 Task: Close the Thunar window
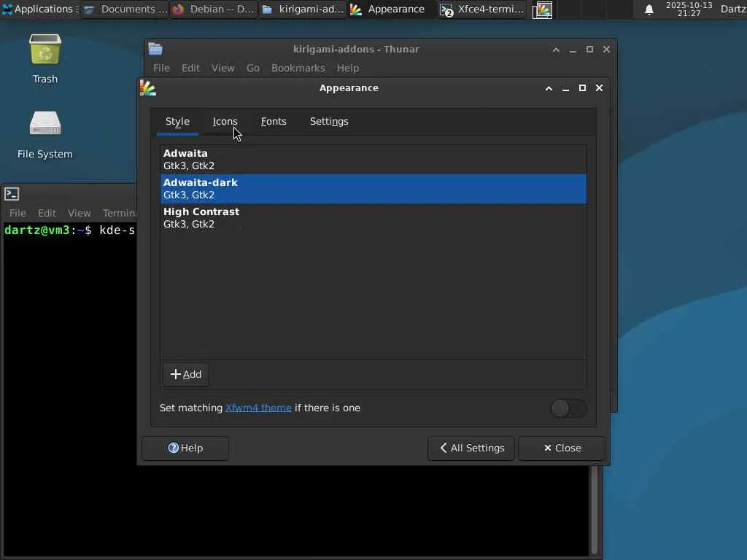[x=606, y=50]
